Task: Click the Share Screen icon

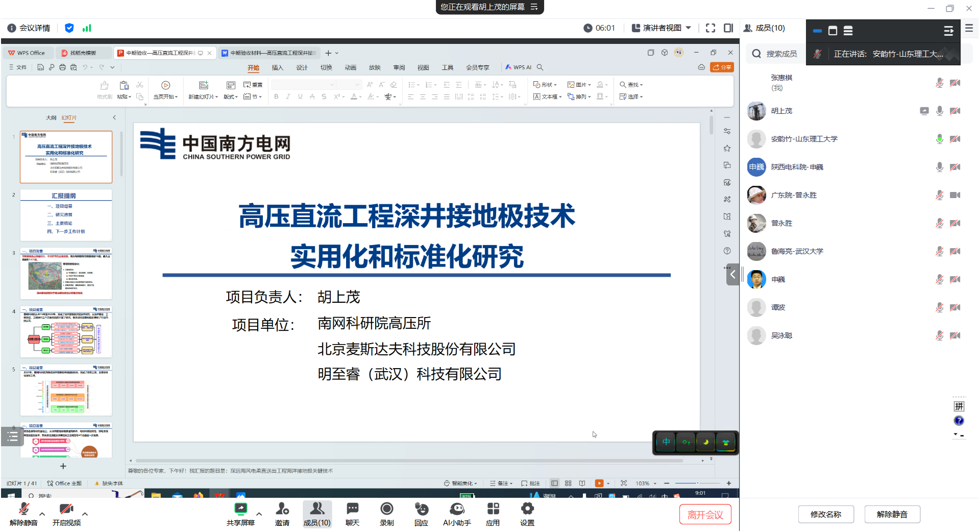Action: pyautogui.click(x=240, y=510)
